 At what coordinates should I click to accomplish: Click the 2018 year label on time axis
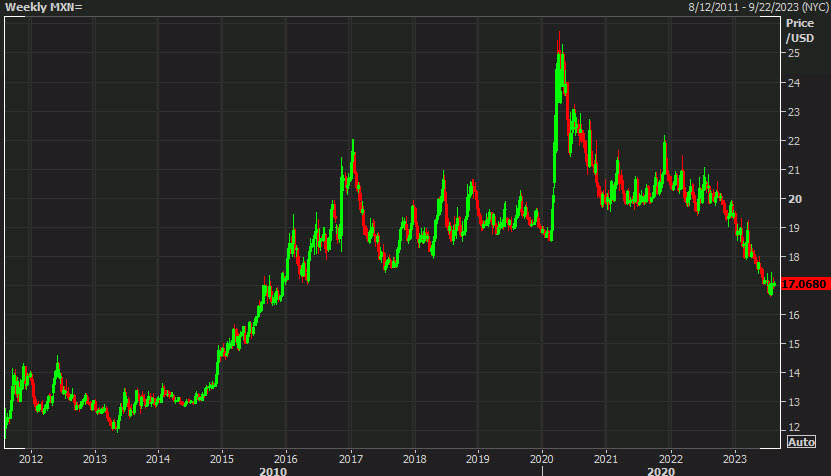[414, 459]
